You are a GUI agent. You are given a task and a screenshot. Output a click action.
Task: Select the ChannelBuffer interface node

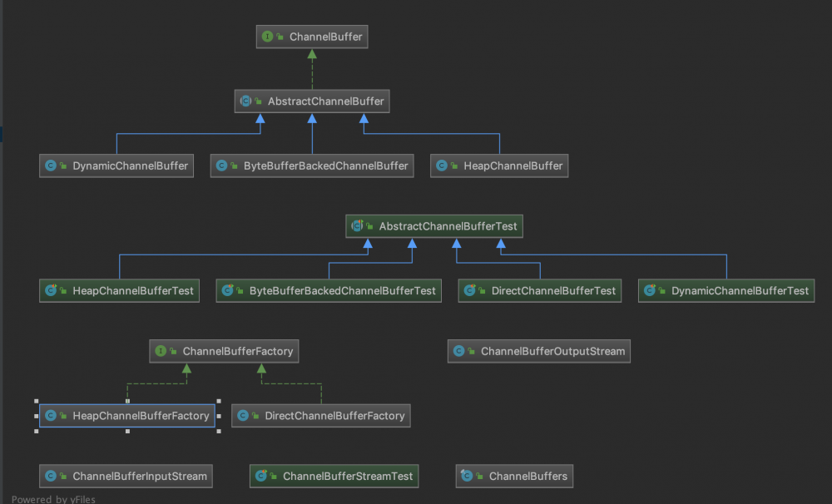pyautogui.click(x=312, y=37)
